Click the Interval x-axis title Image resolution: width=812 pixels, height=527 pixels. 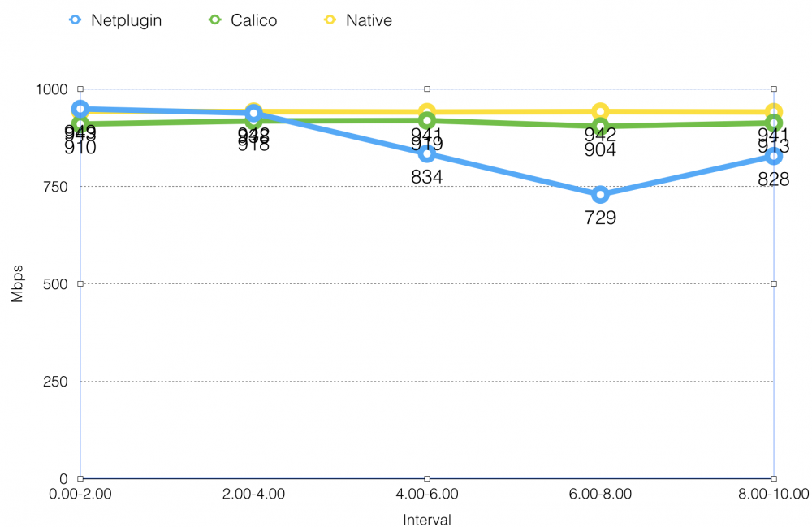(426, 519)
